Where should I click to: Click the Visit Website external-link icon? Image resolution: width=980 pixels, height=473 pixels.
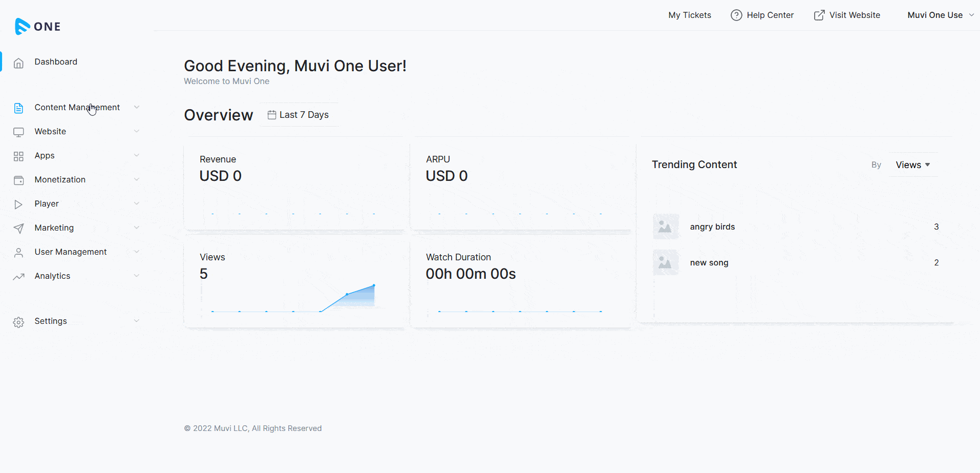(819, 15)
